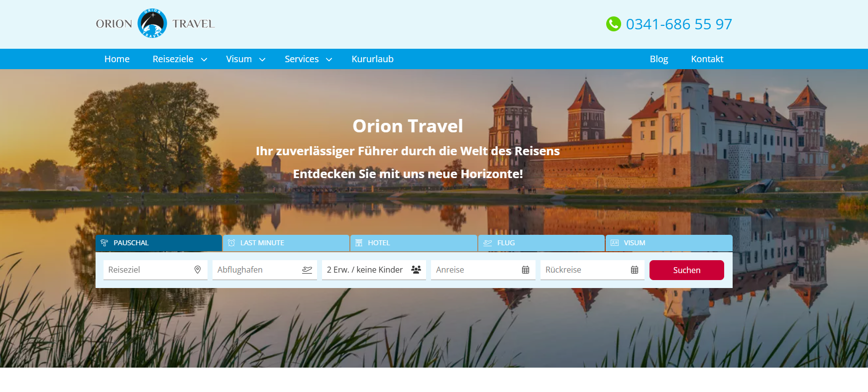Click the Anreise date field
The image size is (868, 392).
point(483,270)
